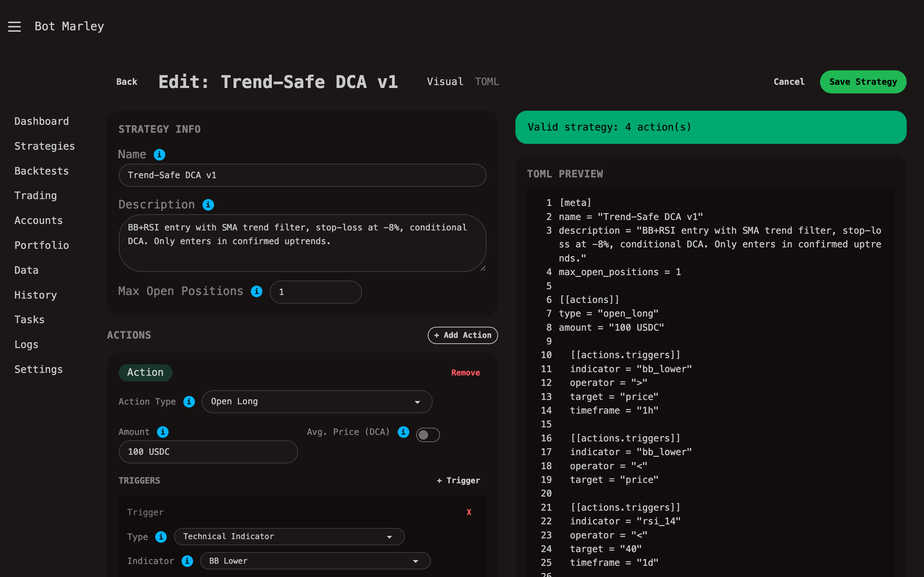Open the Backtests section in sidebar
The height and width of the screenshot is (577, 924).
point(41,171)
